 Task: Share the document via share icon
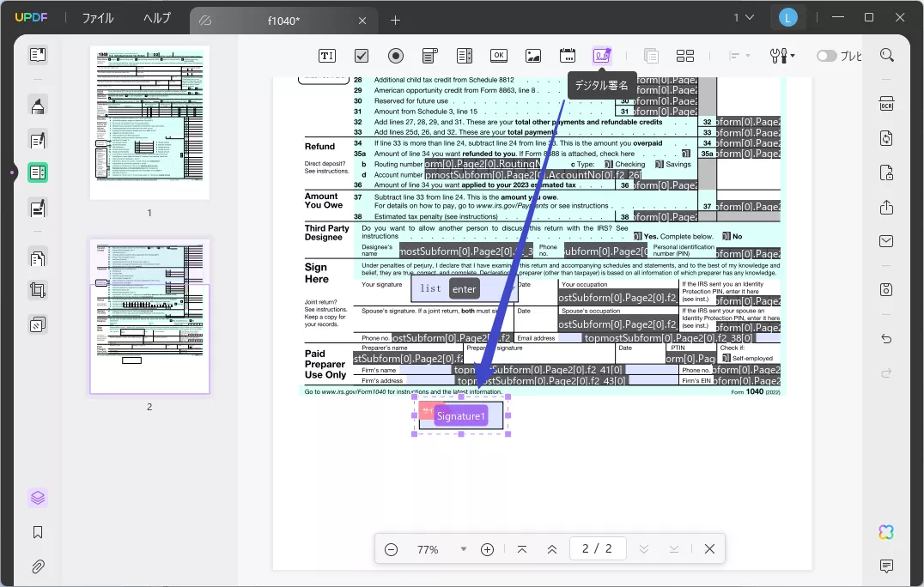886,207
